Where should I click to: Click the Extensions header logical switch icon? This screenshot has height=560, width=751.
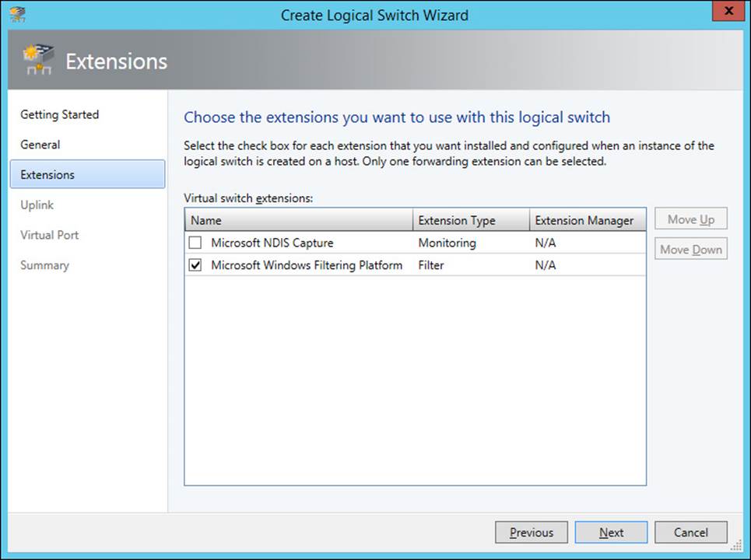(38, 60)
